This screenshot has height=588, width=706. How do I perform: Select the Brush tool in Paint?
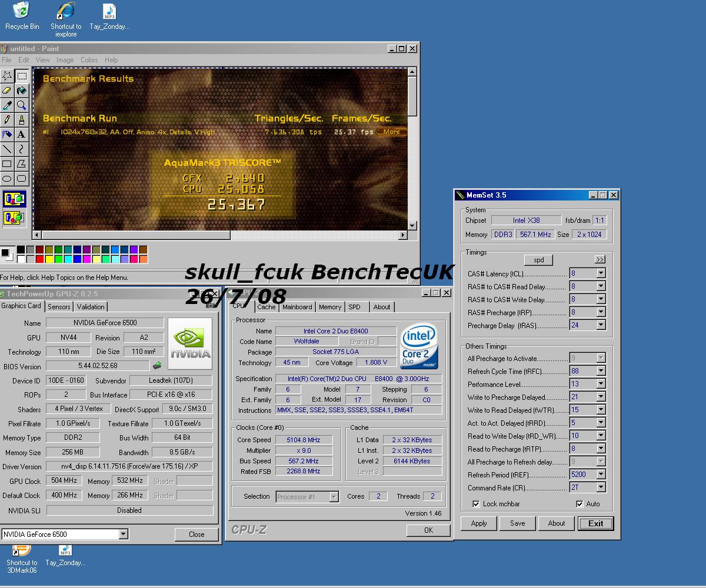pos(22,120)
